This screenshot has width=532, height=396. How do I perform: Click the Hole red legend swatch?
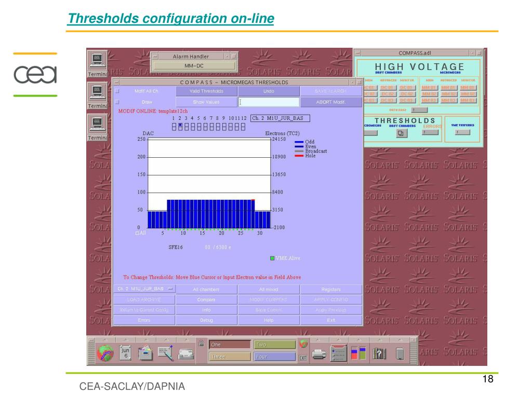pyautogui.click(x=299, y=156)
